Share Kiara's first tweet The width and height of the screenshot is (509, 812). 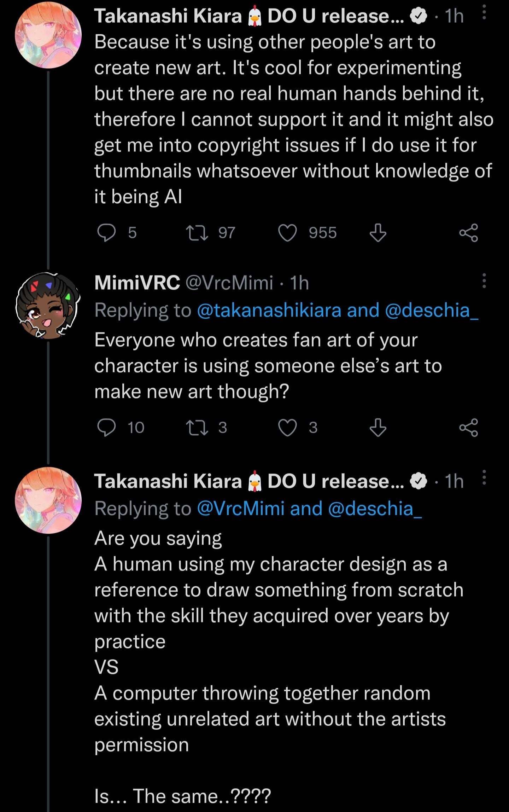(x=468, y=233)
